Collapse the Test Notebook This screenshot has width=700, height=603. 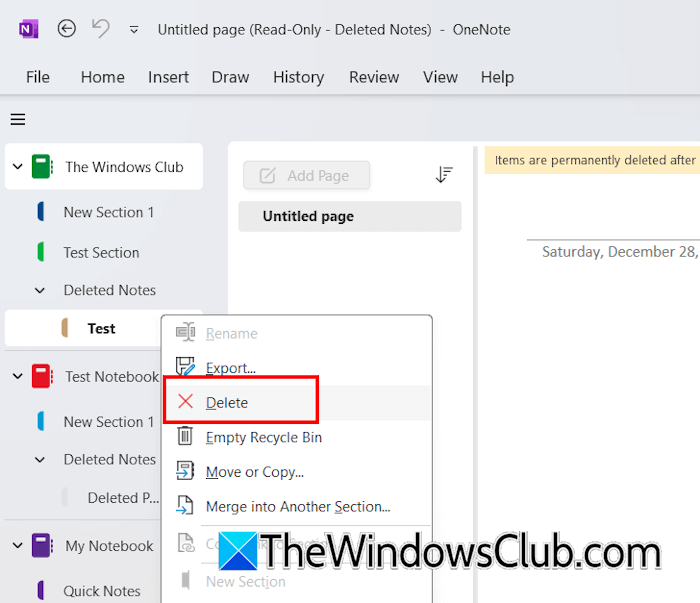(x=17, y=376)
